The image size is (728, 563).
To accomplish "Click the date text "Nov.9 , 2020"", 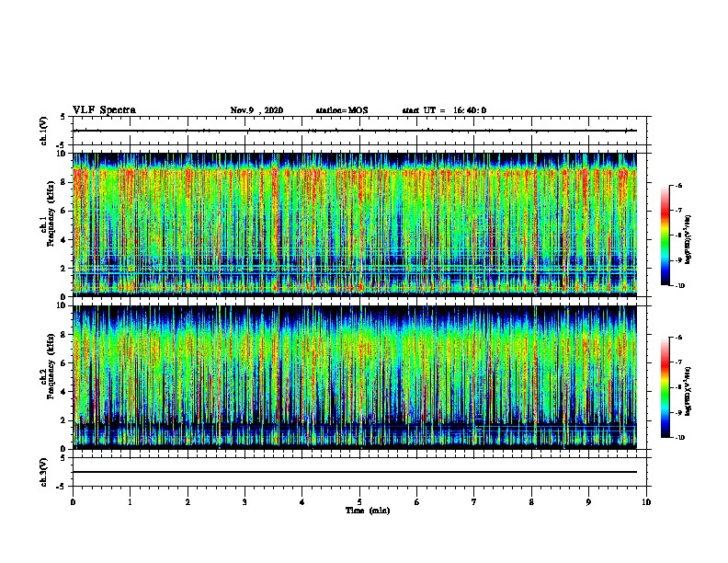I will 256,110.
